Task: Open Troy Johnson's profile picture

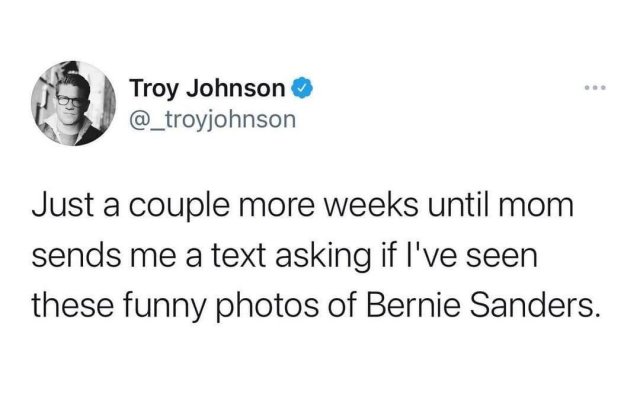Action: (73, 103)
